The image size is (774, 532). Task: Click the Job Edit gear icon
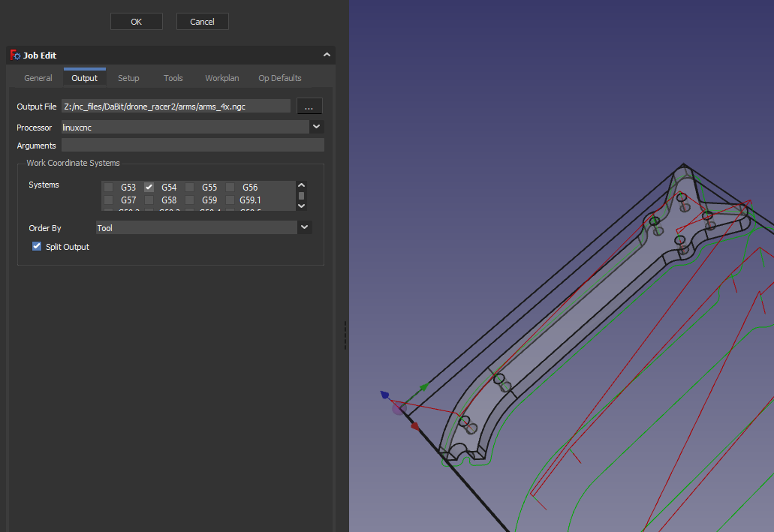[14, 55]
